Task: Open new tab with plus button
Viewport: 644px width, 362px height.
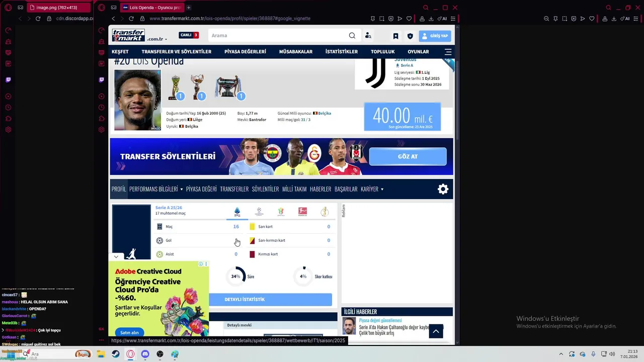Action: pyautogui.click(x=189, y=8)
